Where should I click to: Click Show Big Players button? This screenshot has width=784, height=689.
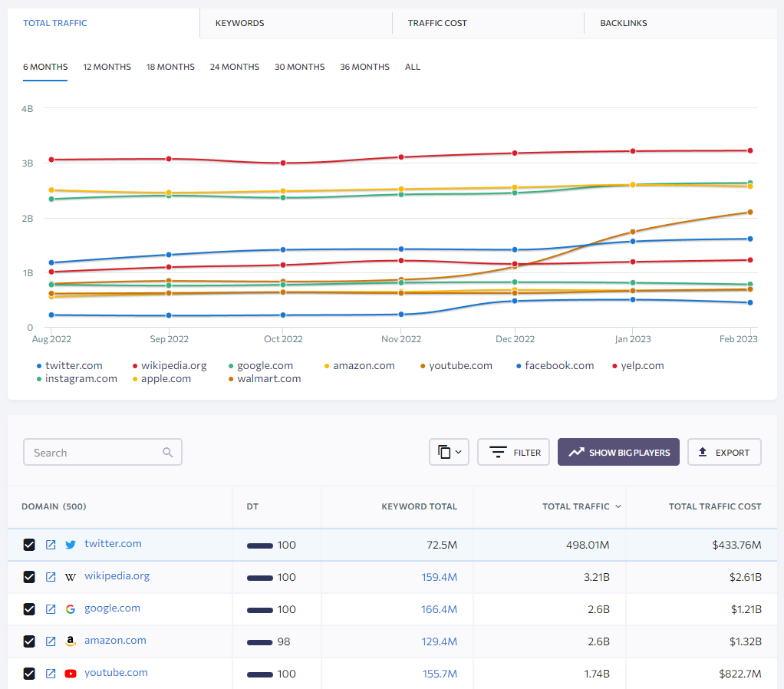(618, 452)
